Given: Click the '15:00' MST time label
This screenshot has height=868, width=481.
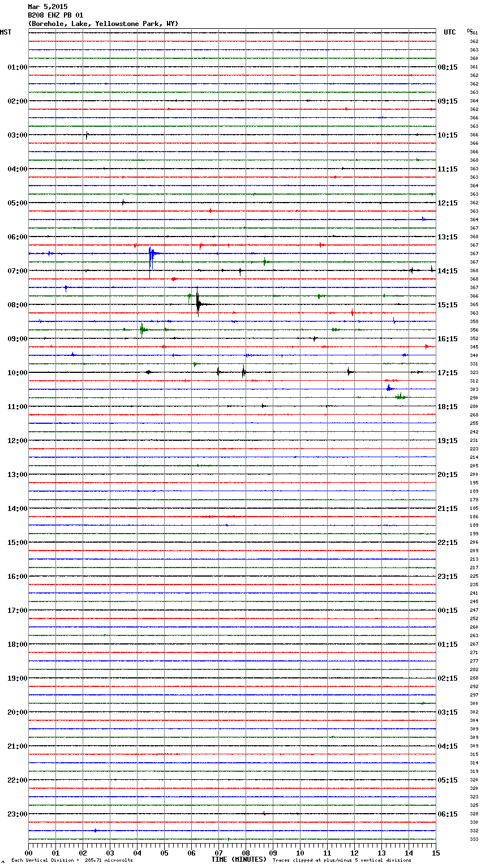Looking at the screenshot, I should click(18, 543).
